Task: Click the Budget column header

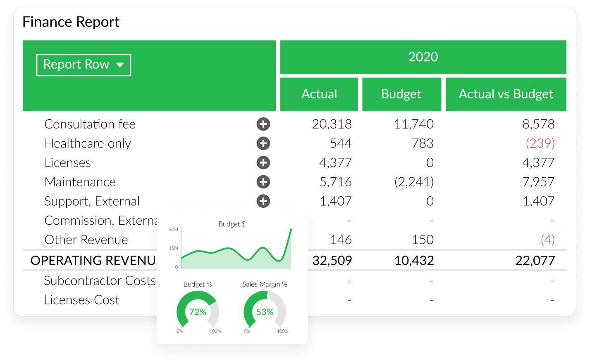Action: 401,94
